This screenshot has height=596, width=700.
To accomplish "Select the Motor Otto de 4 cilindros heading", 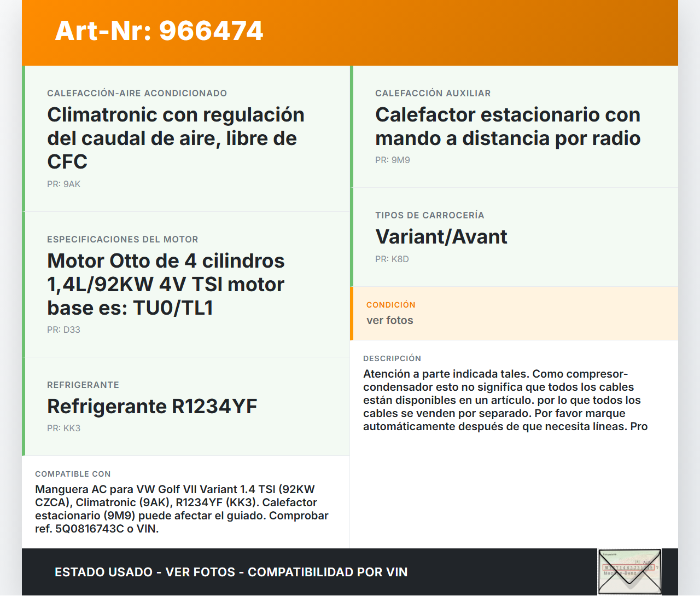I will pyautogui.click(x=166, y=284).
